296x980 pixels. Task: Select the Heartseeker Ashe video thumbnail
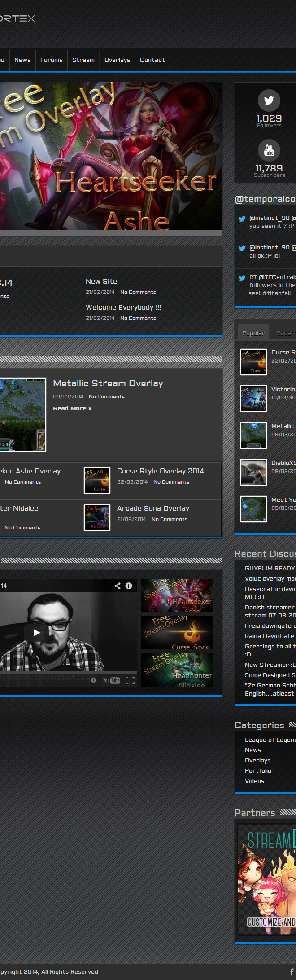[x=177, y=595]
